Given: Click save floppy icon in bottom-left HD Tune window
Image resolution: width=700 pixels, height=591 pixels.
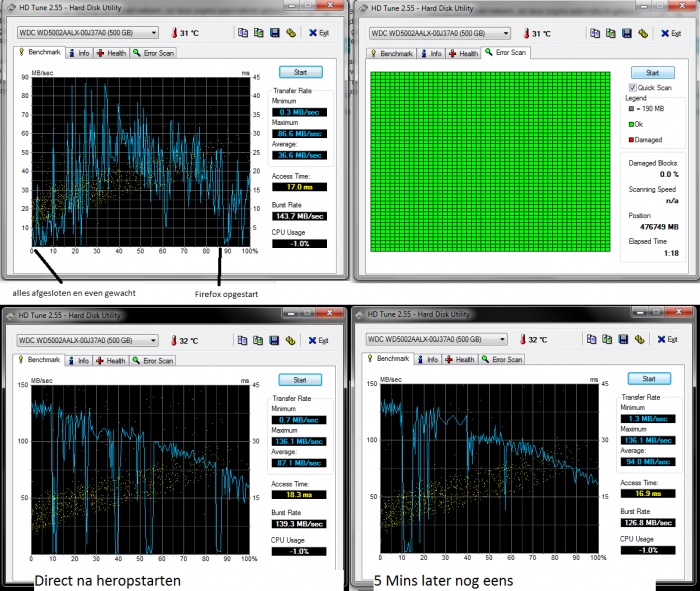Looking at the screenshot, I should point(274,341).
